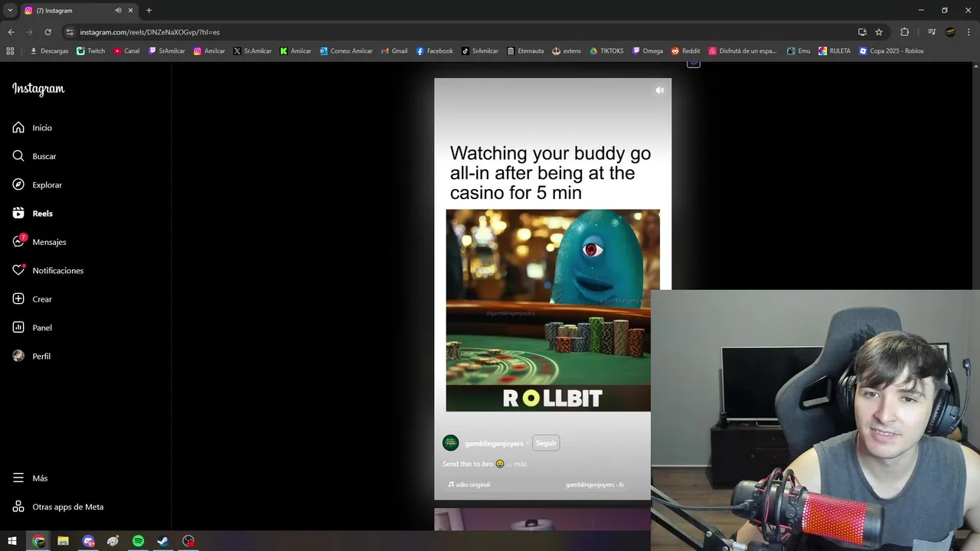The height and width of the screenshot is (551, 980).
Task: Open 'audio original' audio link
Action: click(469, 484)
